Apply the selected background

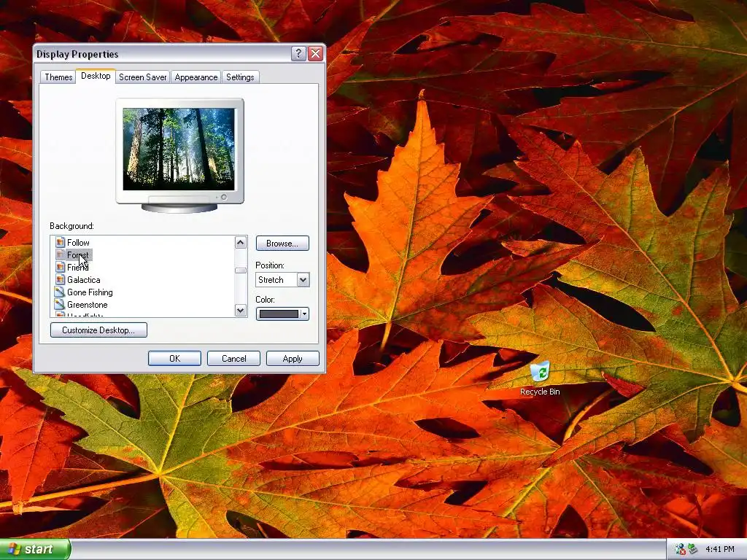[x=293, y=358]
